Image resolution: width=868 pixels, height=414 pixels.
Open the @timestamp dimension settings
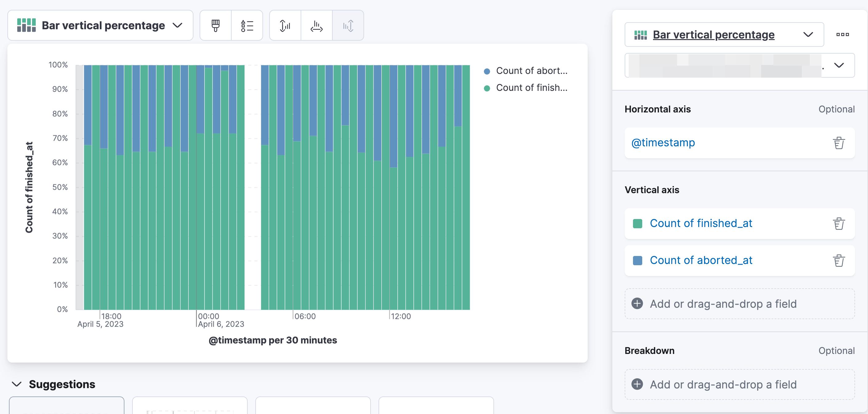pyautogui.click(x=663, y=143)
